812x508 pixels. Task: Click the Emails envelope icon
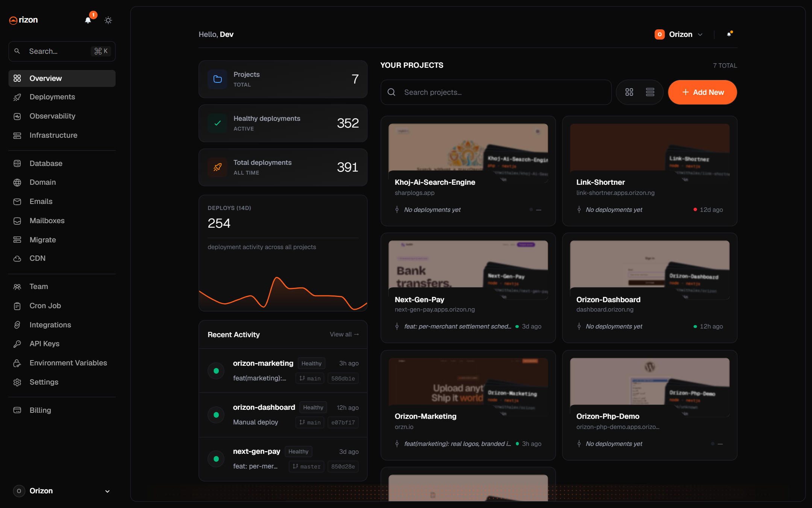pos(17,202)
